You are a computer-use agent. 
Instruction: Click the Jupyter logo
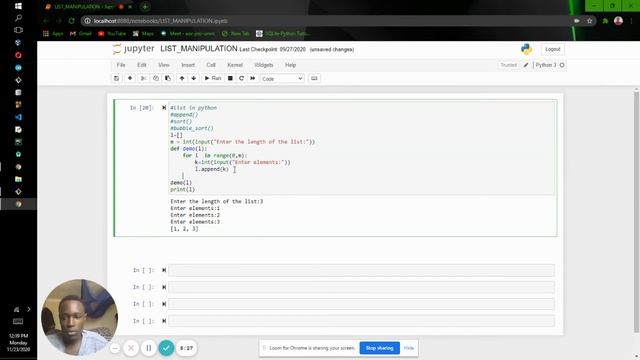coord(133,49)
